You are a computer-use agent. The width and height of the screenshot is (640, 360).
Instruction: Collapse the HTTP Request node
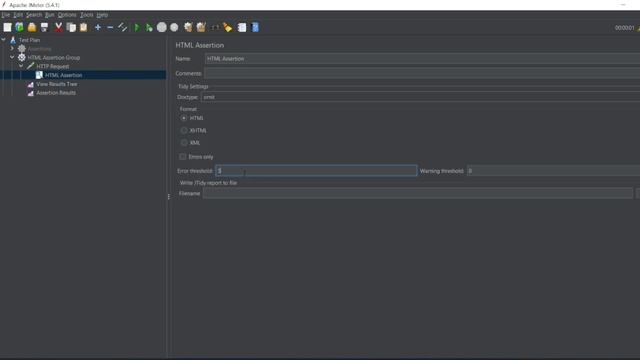tap(21, 66)
